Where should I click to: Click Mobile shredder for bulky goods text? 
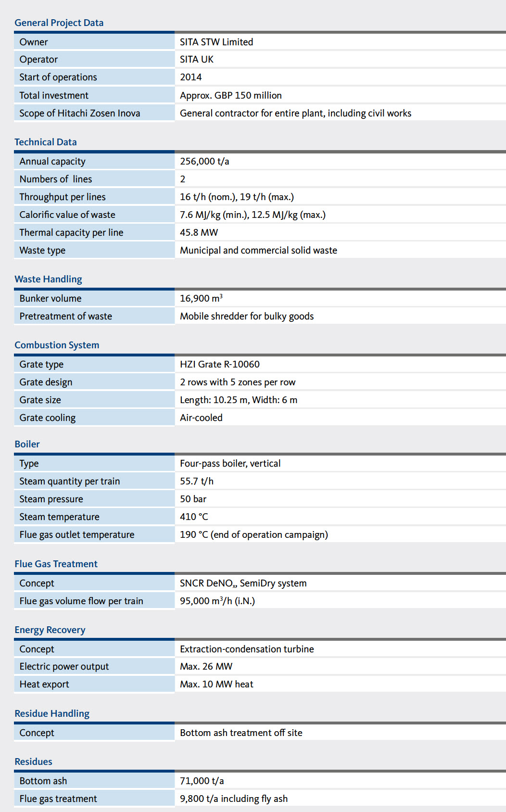pos(247,316)
